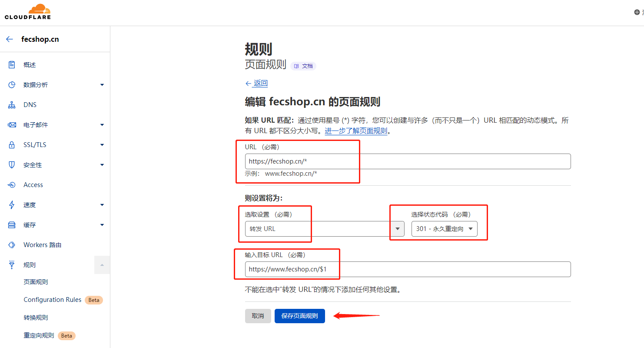The height and width of the screenshot is (348, 644).
Task: Open Access in the sidebar
Action: click(x=33, y=185)
